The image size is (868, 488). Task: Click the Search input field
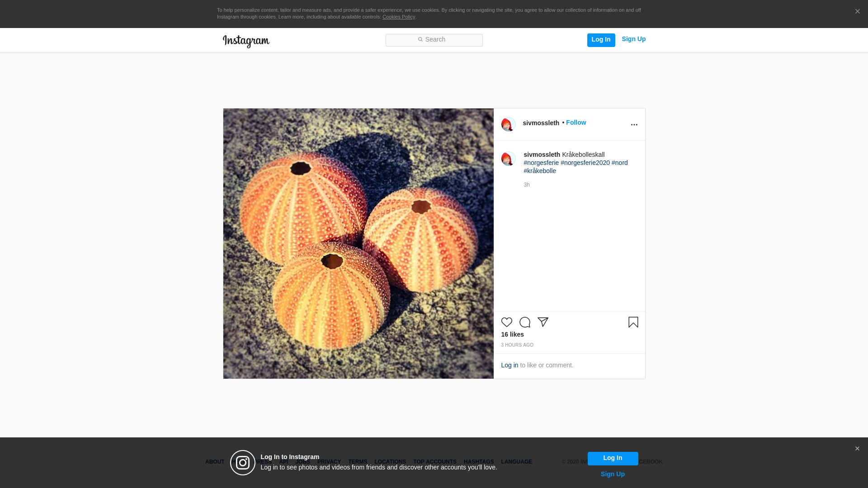[x=434, y=40]
